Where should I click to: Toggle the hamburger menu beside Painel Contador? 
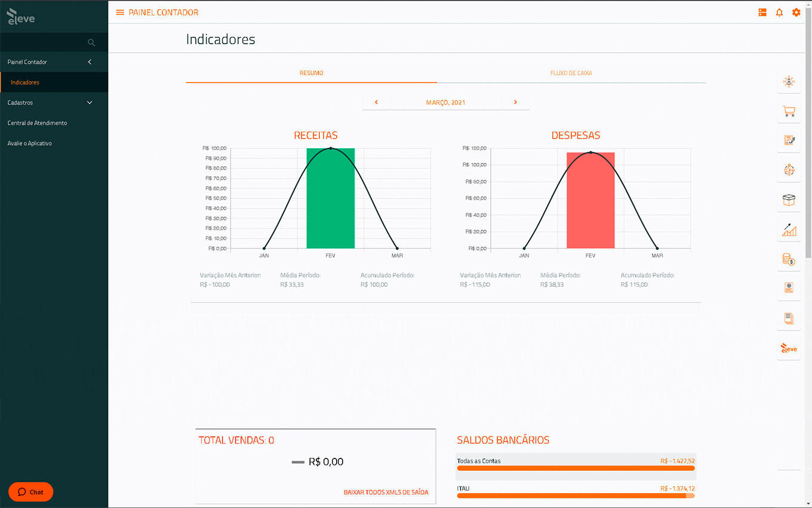pos(120,13)
